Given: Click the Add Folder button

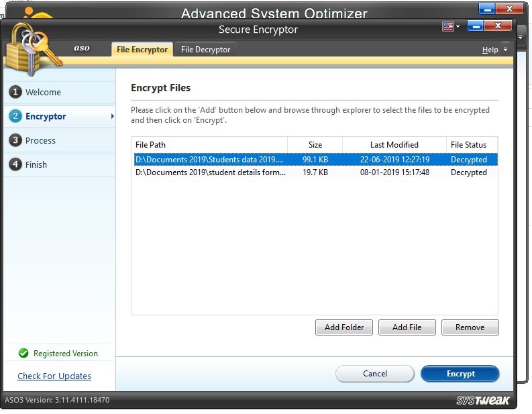Looking at the screenshot, I should pyautogui.click(x=344, y=327).
